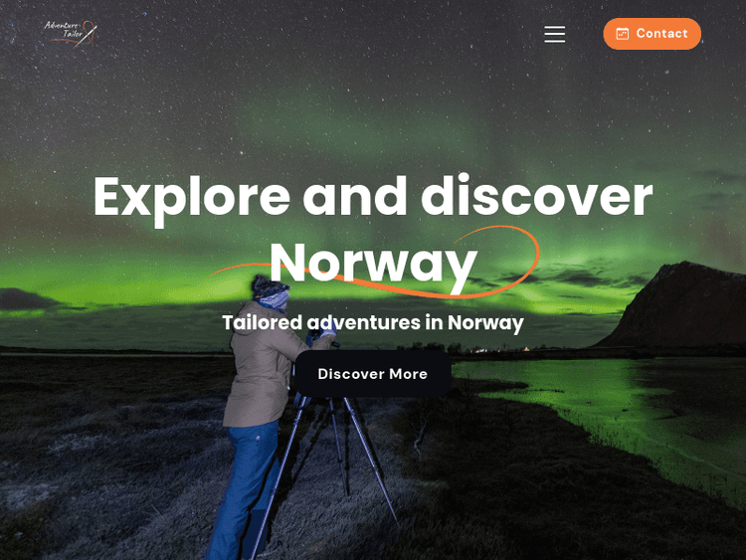Click the Adventure Tailor logo

point(71,34)
